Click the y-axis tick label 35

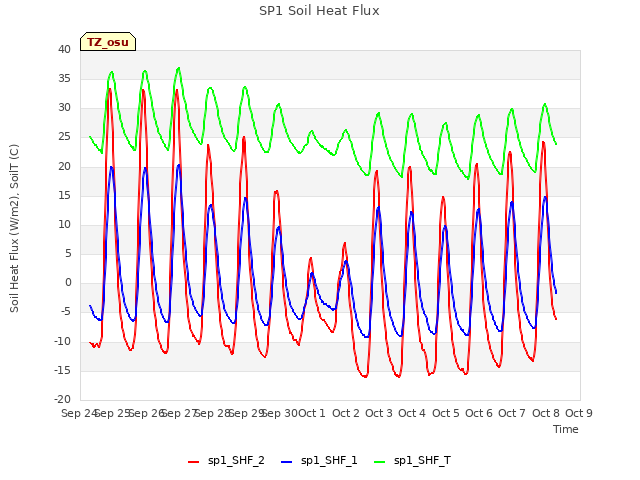coord(64,78)
